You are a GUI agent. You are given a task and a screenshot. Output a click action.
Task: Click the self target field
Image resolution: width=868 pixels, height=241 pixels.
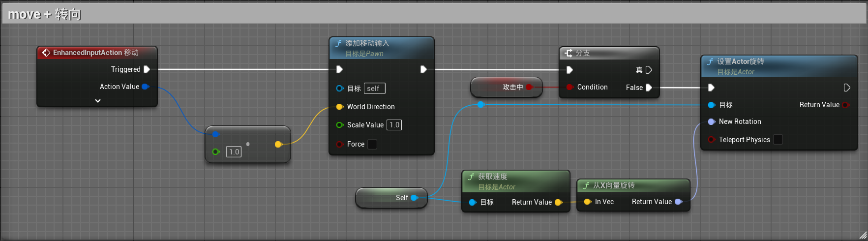[374, 89]
